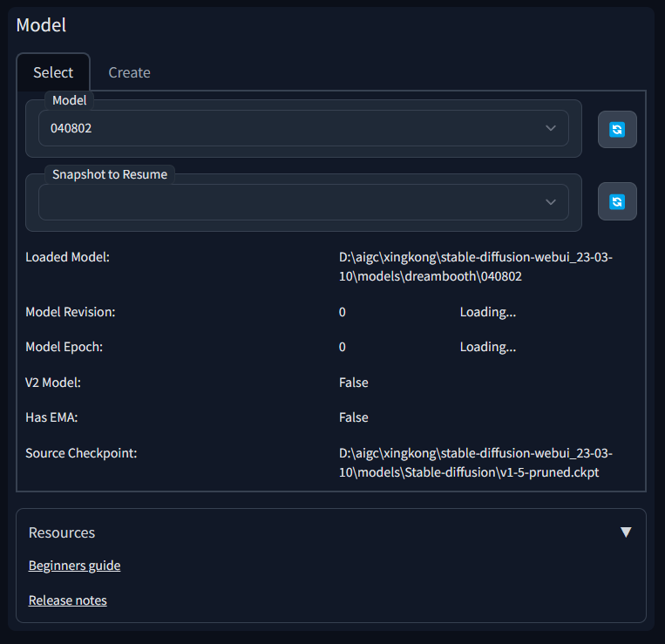Expand the Snapshot to Resume dropdown arrow
Screen dimensions: 665x644
551,202
